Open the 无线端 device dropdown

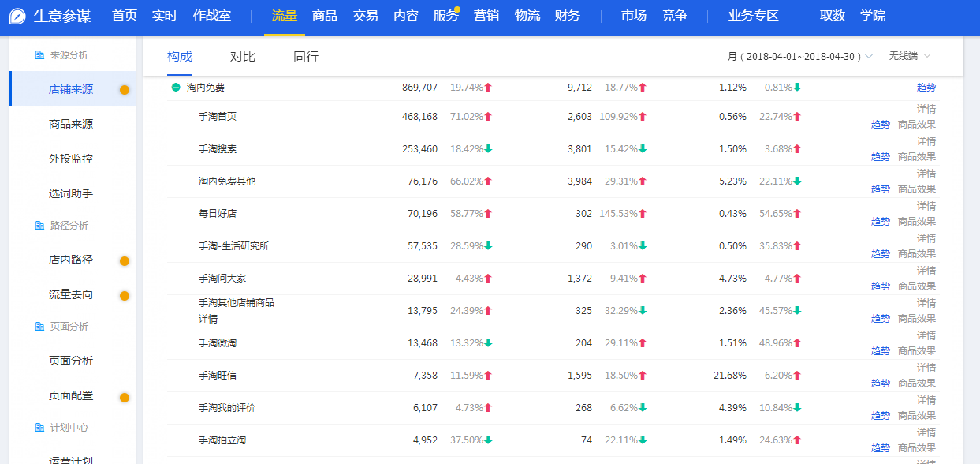click(909, 57)
